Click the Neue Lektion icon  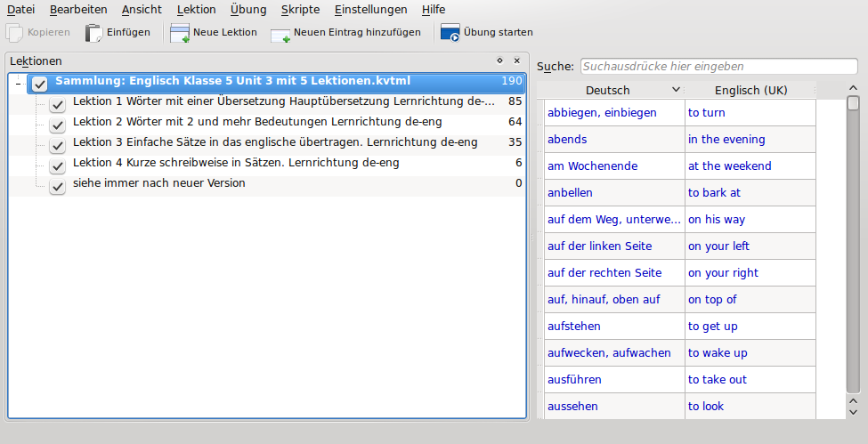point(180,33)
